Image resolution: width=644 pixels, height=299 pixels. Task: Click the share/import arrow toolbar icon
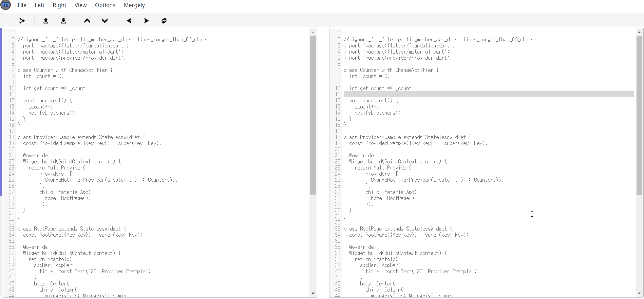[x=22, y=21]
